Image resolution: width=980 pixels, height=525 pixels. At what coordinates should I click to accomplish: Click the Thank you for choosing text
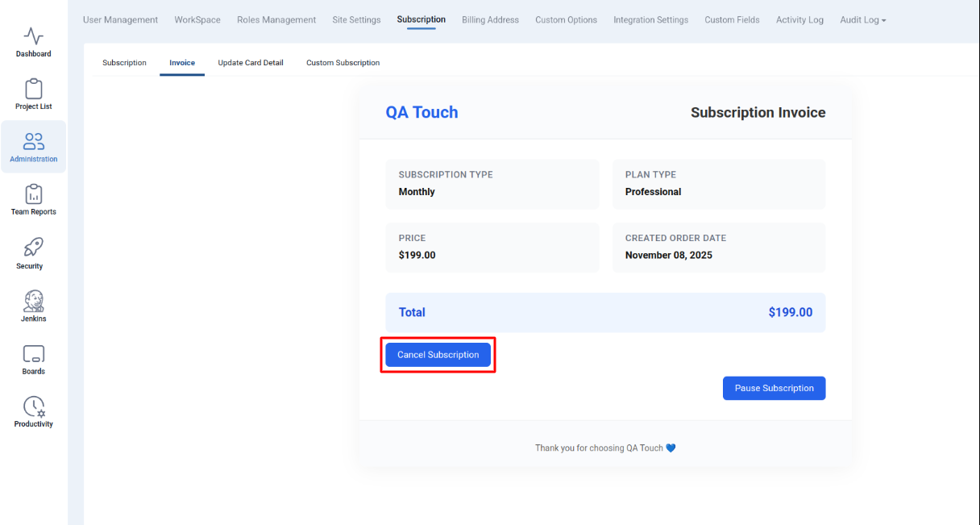point(599,448)
